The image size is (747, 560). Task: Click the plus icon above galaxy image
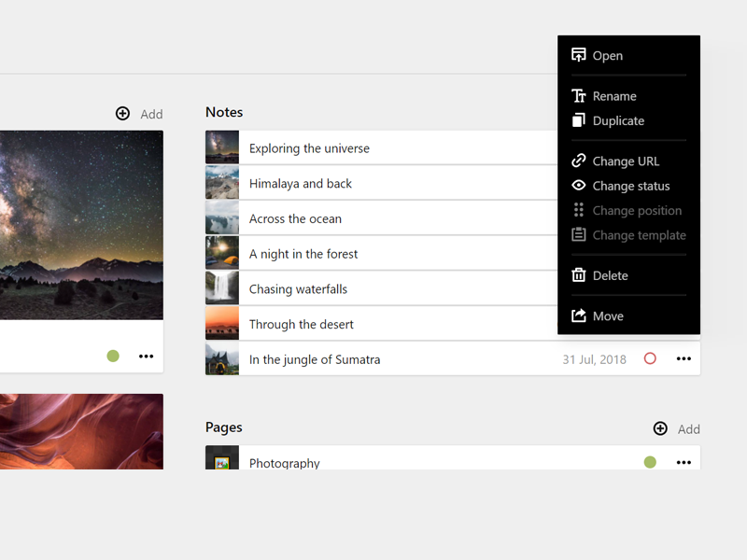point(122,113)
